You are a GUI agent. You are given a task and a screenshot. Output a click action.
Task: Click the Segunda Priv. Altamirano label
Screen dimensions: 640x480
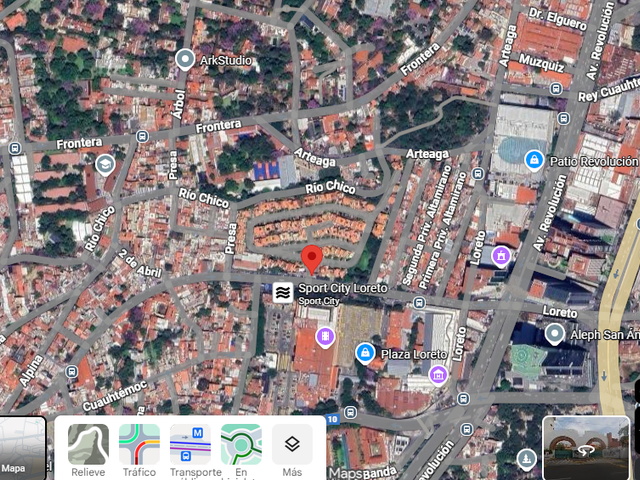[427, 226]
